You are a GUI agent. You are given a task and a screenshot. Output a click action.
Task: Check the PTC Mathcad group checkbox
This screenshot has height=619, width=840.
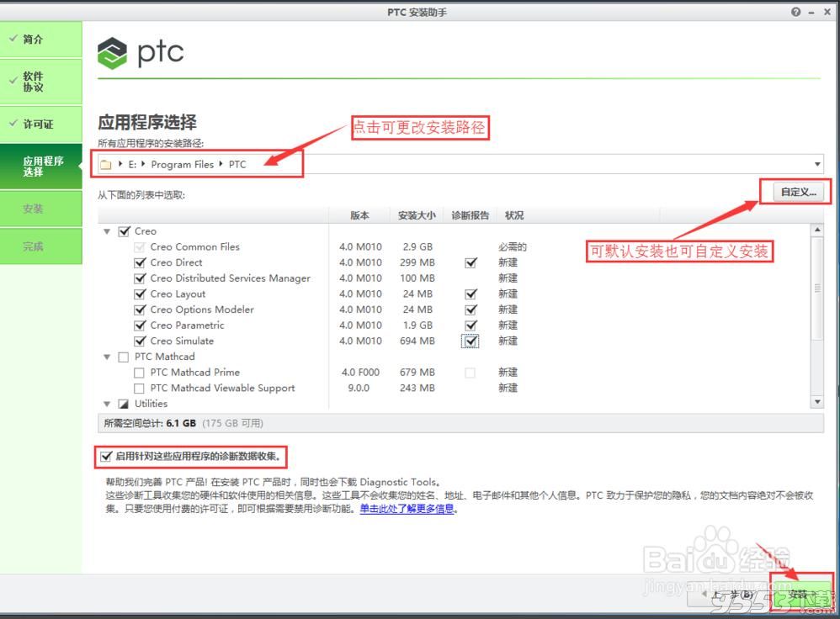pos(124,357)
